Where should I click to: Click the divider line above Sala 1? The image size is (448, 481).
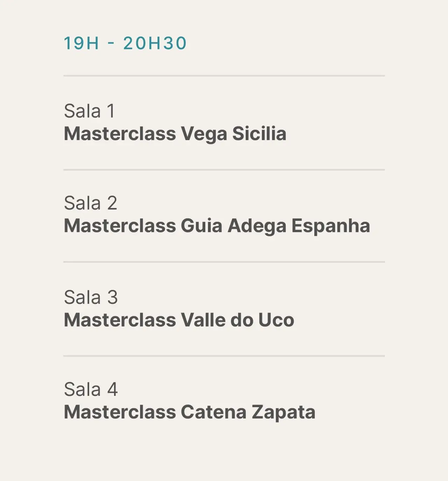pos(224,76)
